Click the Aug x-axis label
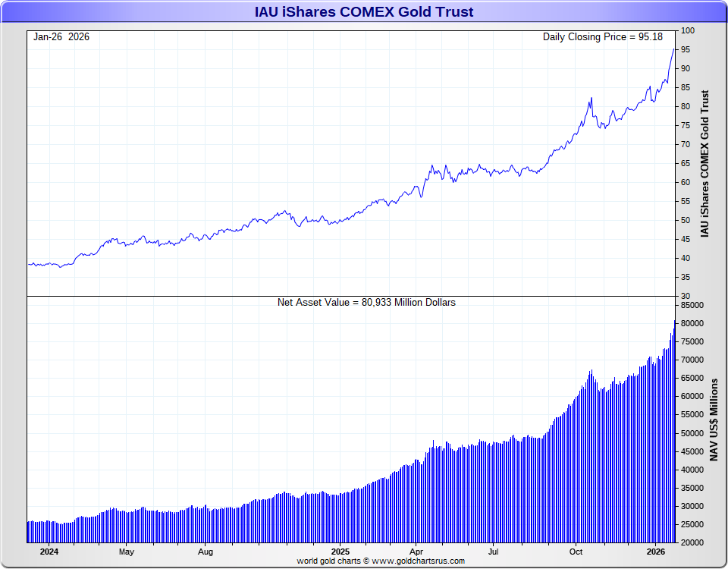This screenshot has height=569, width=728. [206, 552]
